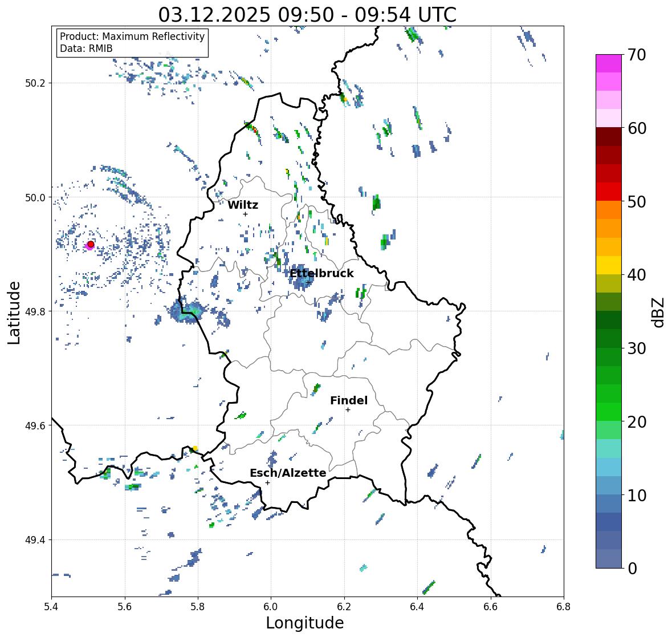Image resolution: width=672 pixels, height=637 pixels.
Task: Click the Latitude axis label
Action: pos(14,313)
